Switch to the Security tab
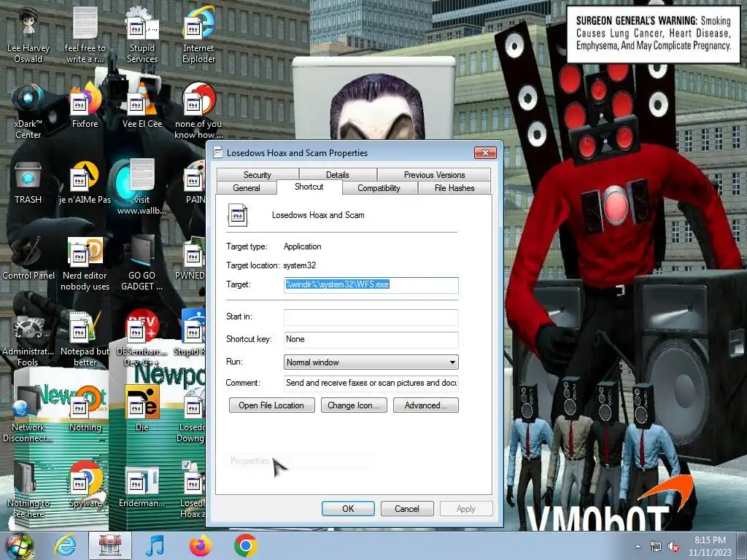Image resolution: width=747 pixels, height=560 pixels. tap(258, 175)
